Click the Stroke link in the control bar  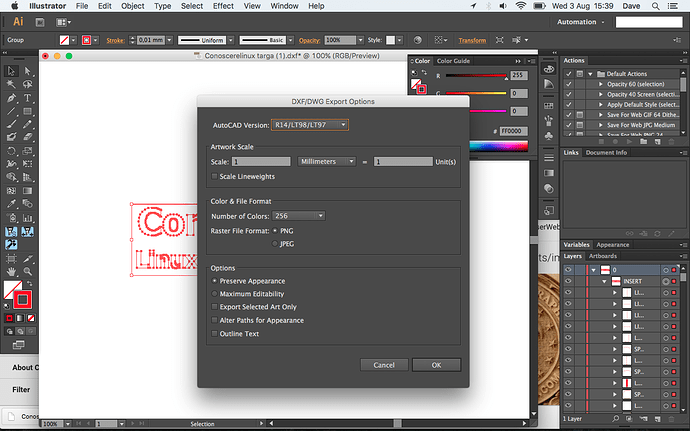pyautogui.click(x=115, y=40)
